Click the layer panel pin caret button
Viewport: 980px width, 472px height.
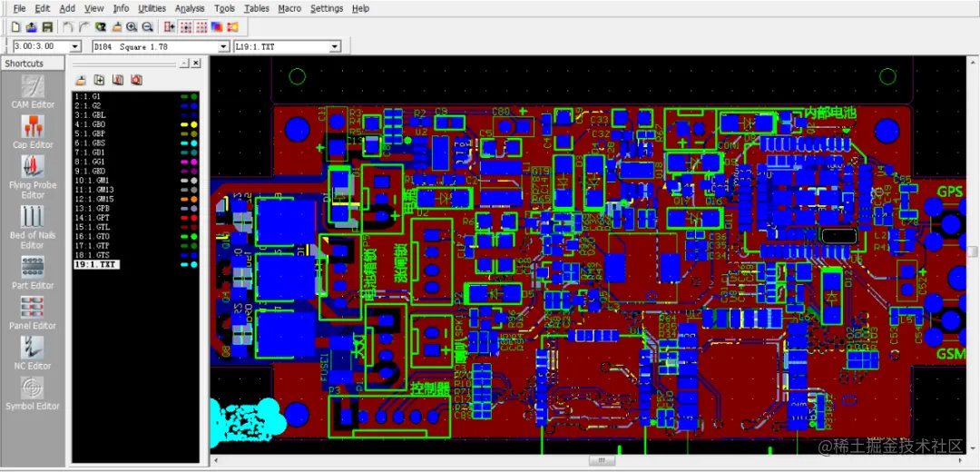(183, 64)
